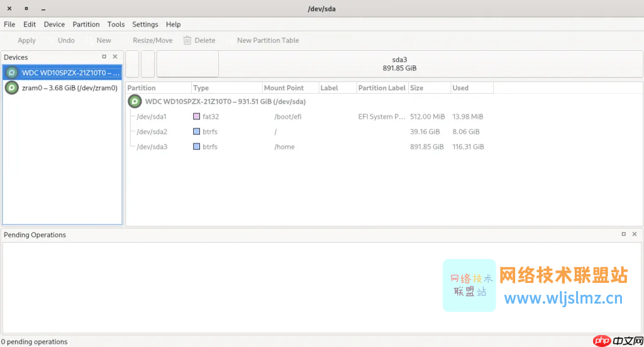Click the 116.31 GiB used value
Screen dimensions: 644x347
click(x=468, y=146)
